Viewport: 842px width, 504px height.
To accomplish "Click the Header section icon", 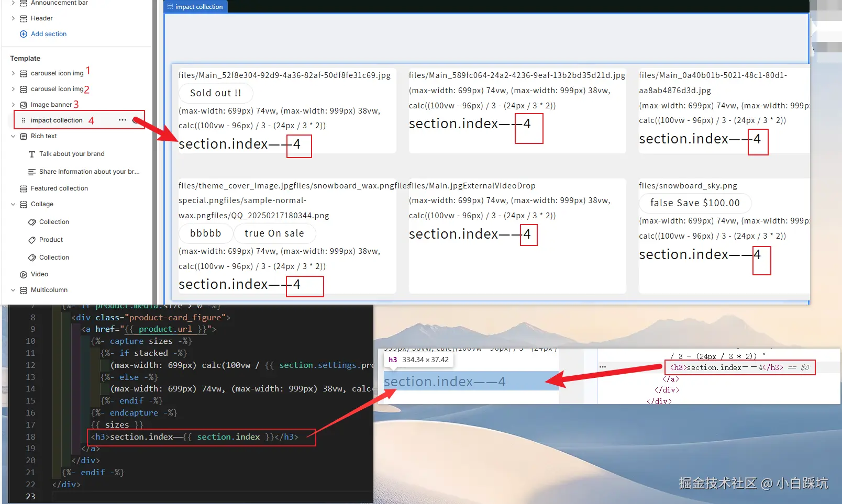I will [24, 18].
